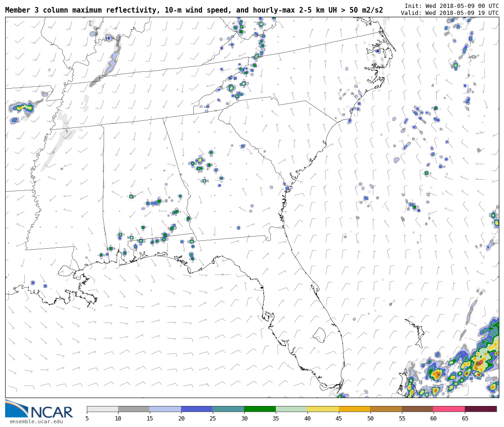Click the 45-50 dBZ orange swatch
This screenshot has width=504, height=427.
pyautogui.click(x=355, y=409)
